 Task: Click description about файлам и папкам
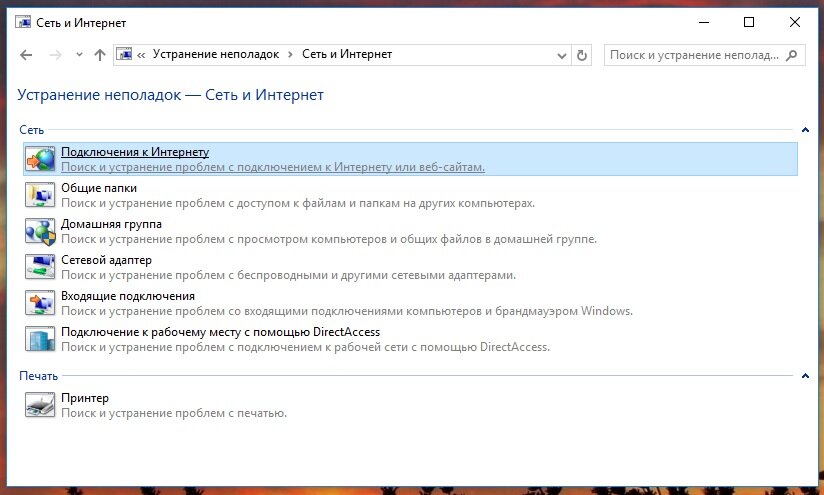tap(298, 203)
